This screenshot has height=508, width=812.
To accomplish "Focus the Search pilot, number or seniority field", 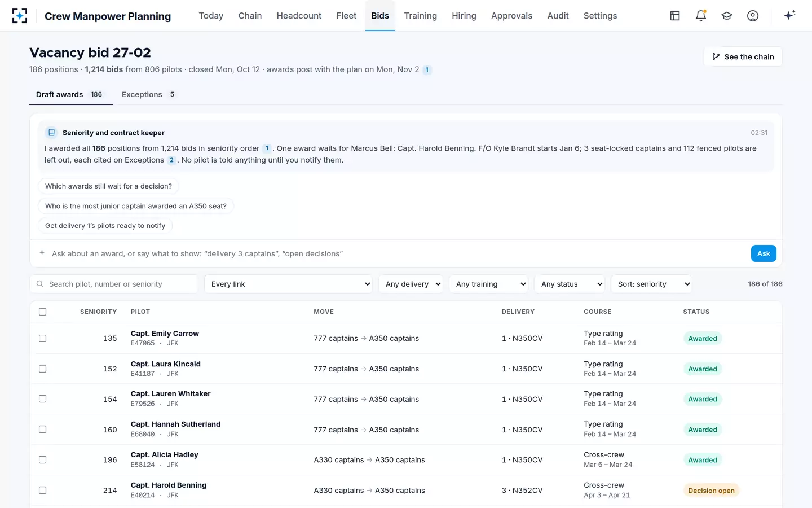I will coord(114,284).
